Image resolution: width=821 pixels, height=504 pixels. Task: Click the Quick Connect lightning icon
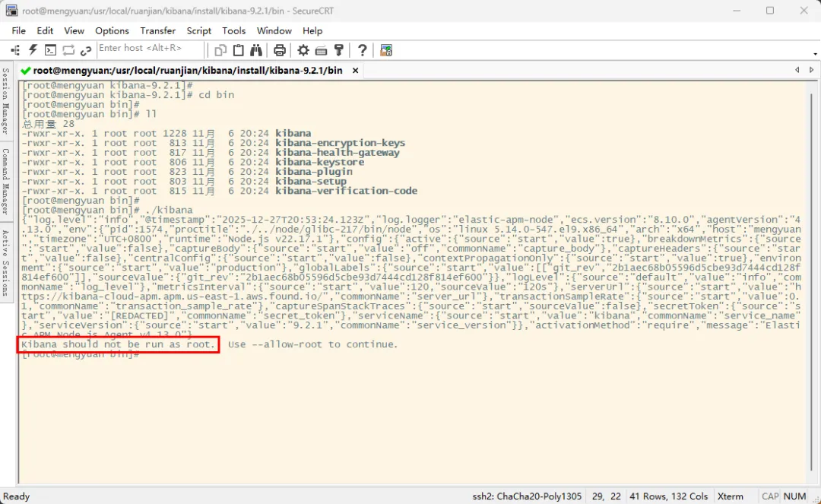[x=33, y=50]
